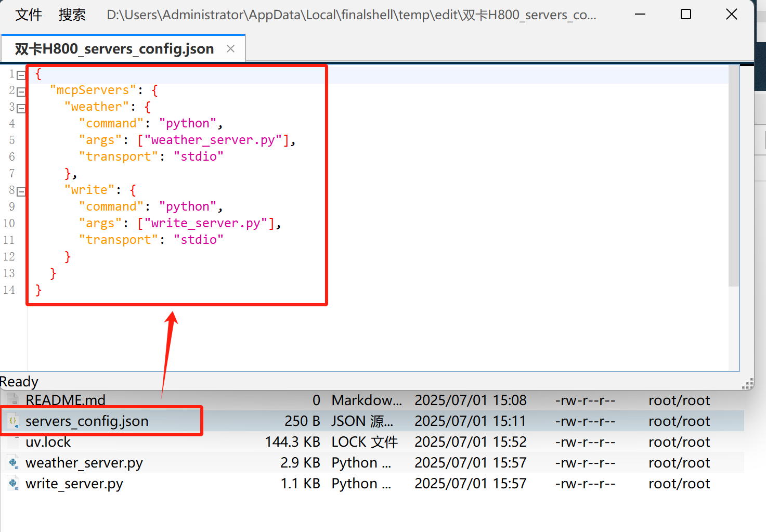Screen dimensions: 766x532
Task: Click the window resize grip icon
Action: point(747,384)
